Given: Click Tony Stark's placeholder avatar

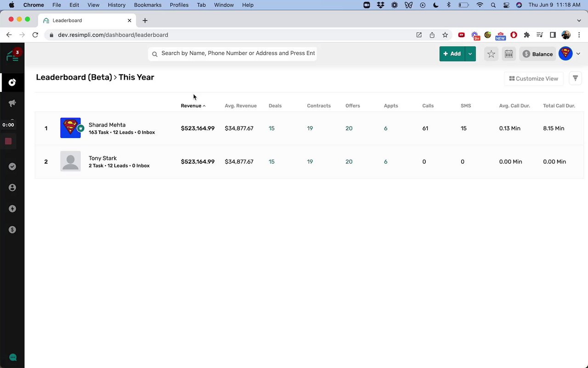Looking at the screenshot, I should click(x=70, y=161).
